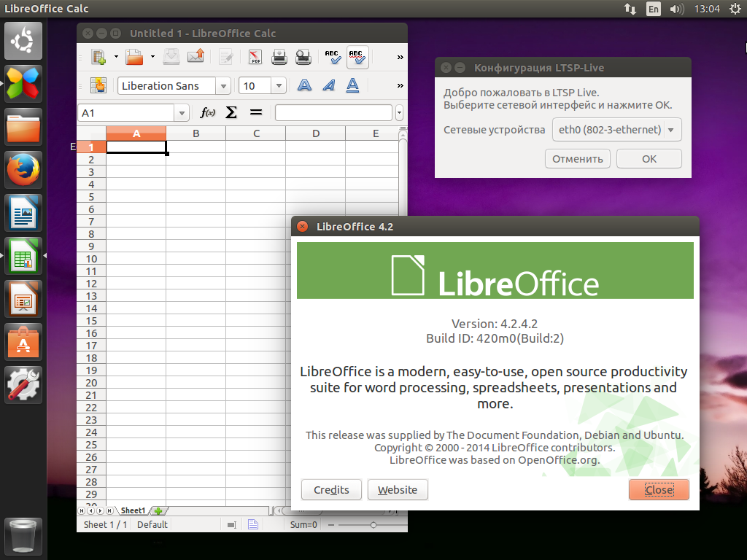The width and height of the screenshot is (747, 560).
Task: Open the En keyboard layout indicator
Action: pyautogui.click(x=654, y=9)
